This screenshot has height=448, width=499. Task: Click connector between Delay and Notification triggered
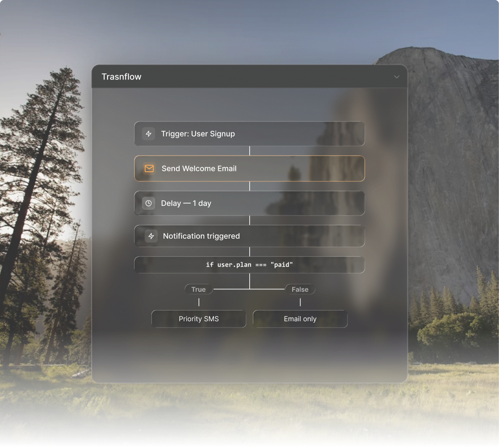coord(250,220)
